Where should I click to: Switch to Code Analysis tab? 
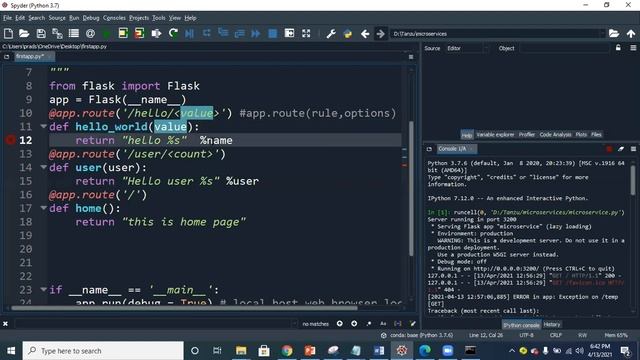coord(555,134)
